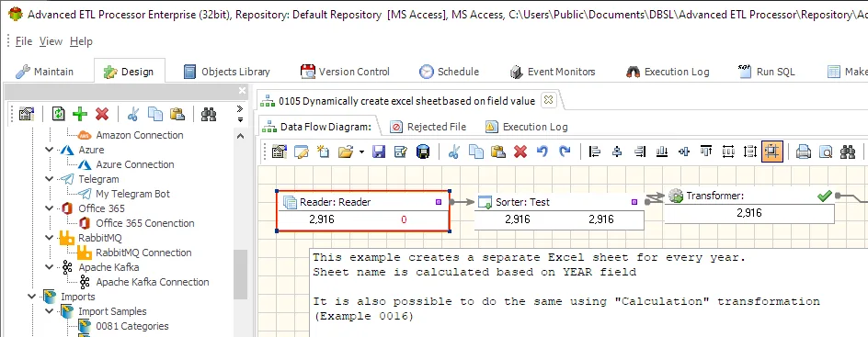Space selected objects equally vertically
Screen dimensions: 868x337
pos(750,152)
